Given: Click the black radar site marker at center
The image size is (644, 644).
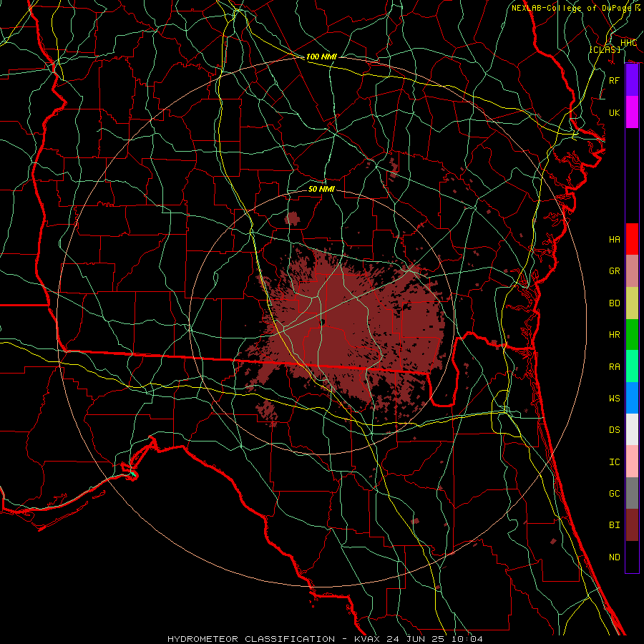Looking at the screenshot, I should 323,323.
